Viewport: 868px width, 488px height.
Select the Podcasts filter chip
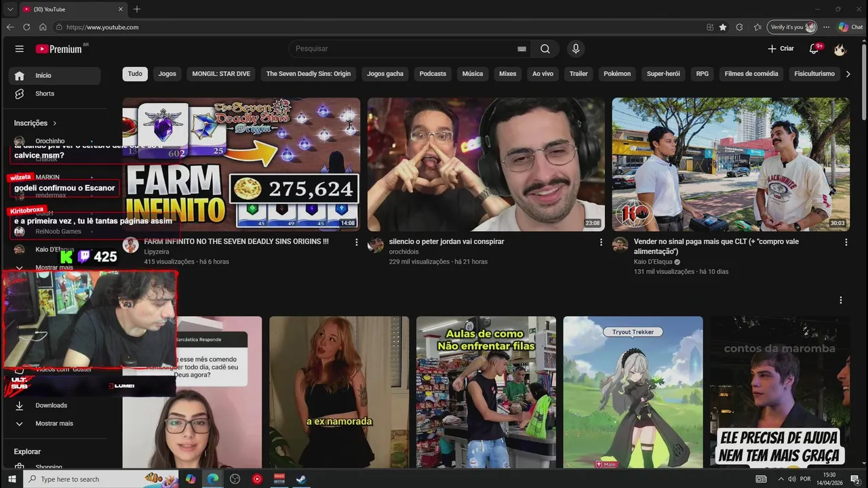(433, 73)
